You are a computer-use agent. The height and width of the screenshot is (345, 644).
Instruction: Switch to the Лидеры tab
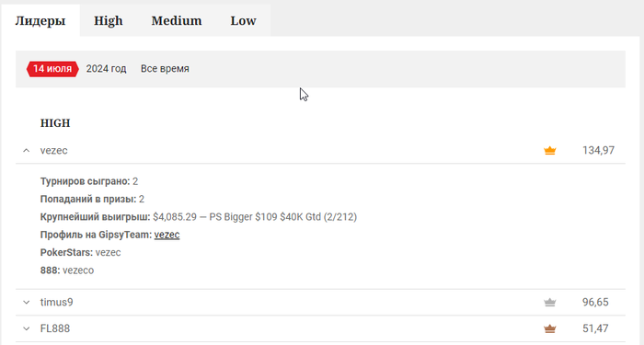(x=40, y=20)
